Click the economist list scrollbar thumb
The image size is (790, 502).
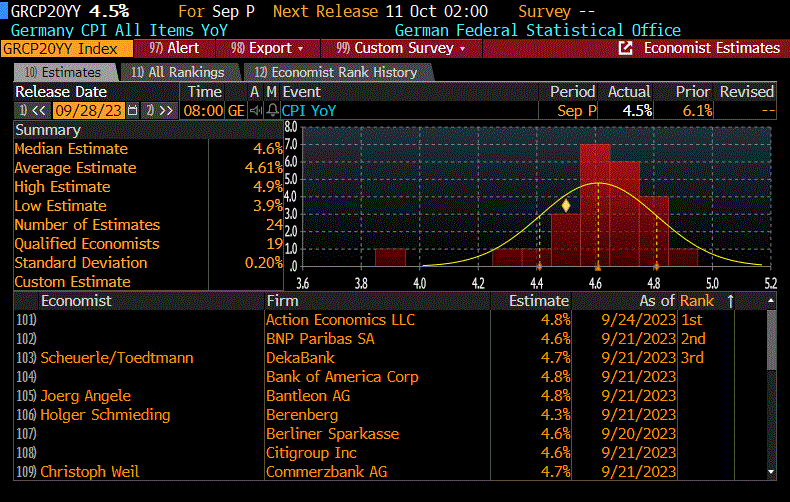tap(771, 341)
